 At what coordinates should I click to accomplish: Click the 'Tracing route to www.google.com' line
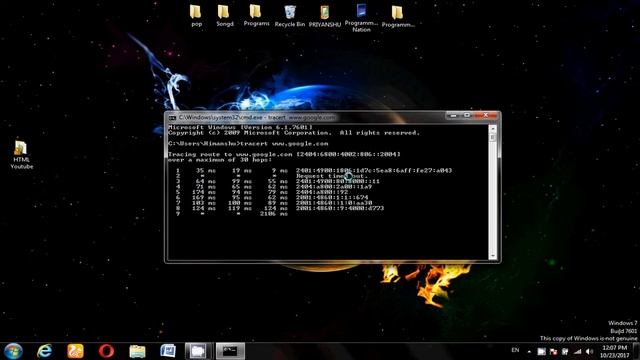(x=284, y=154)
